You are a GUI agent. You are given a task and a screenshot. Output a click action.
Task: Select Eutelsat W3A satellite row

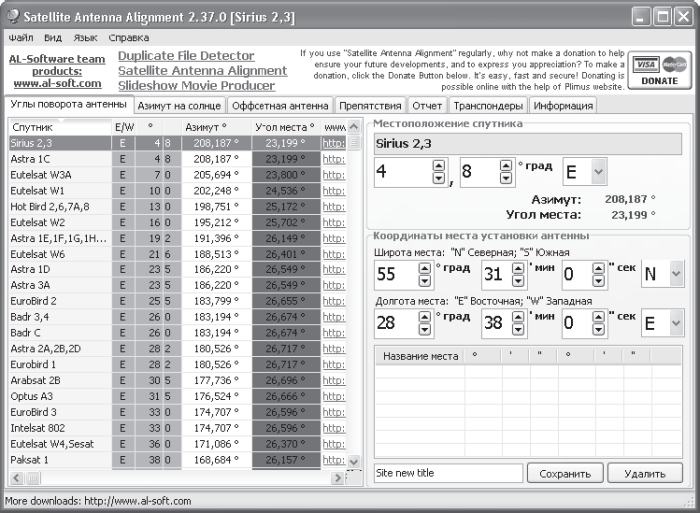(177, 175)
